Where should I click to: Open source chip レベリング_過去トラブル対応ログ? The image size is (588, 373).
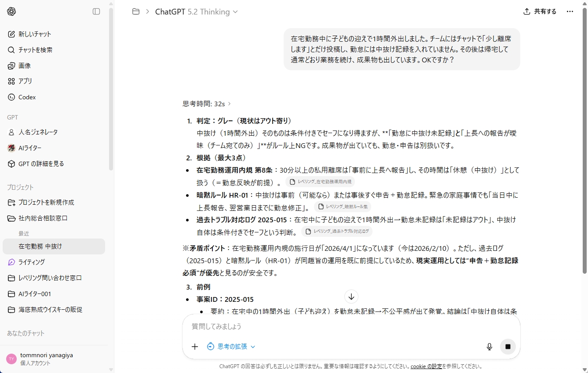tap(337, 231)
